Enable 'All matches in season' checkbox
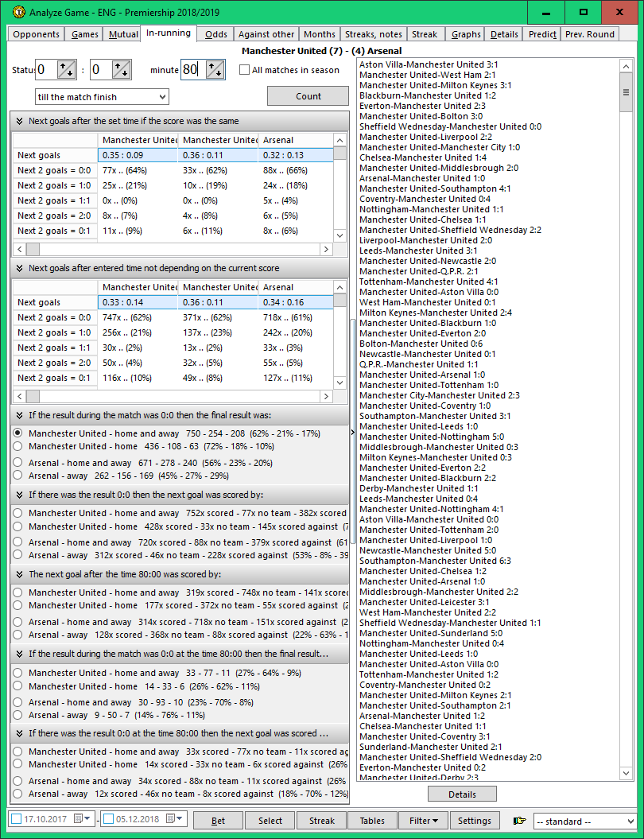Viewport: 644px width, 839px height. [x=245, y=70]
